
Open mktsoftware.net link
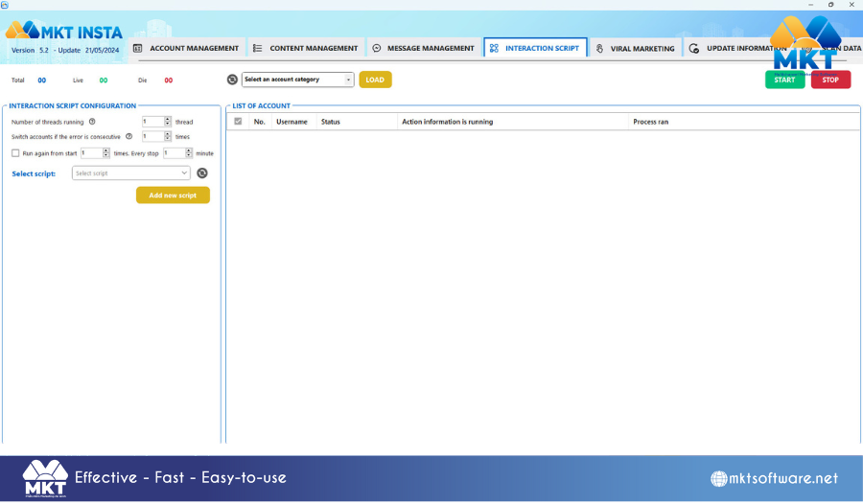click(x=783, y=479)
